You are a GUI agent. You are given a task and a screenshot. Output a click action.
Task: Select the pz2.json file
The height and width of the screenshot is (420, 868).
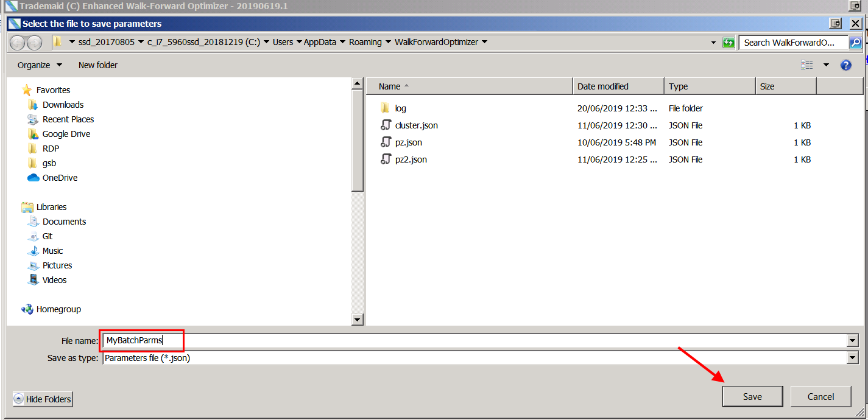click(x=411, y=159)
